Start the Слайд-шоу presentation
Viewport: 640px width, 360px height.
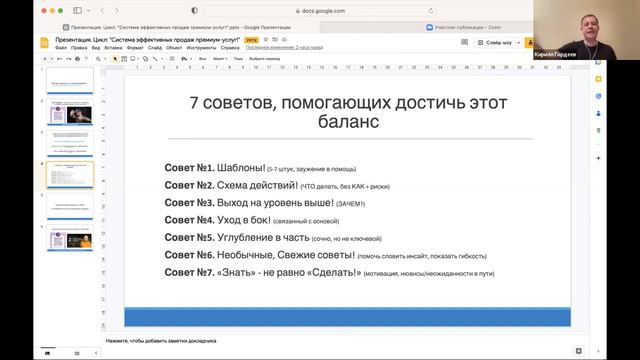[x=494, y=42]
